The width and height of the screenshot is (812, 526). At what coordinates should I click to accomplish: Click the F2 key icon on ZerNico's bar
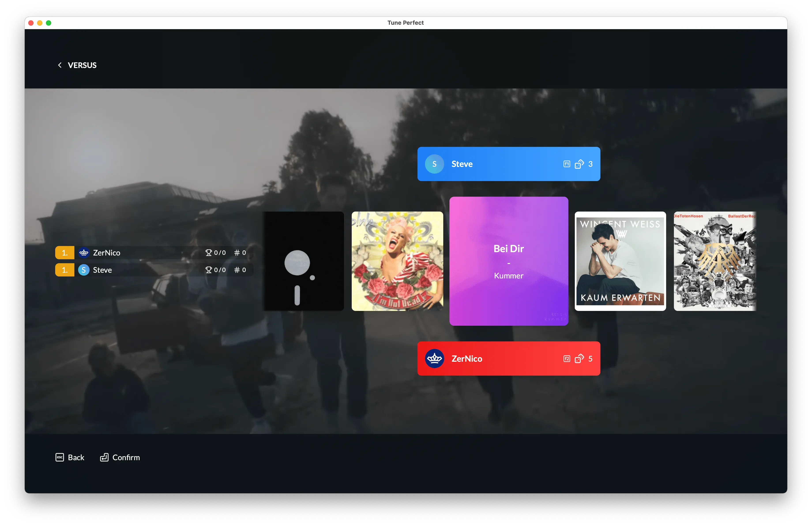567,358
